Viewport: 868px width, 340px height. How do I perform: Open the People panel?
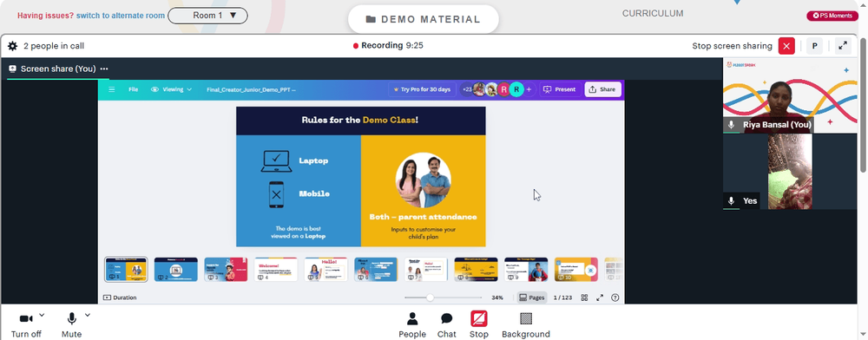pyautogui.click(x=412, y=325)
